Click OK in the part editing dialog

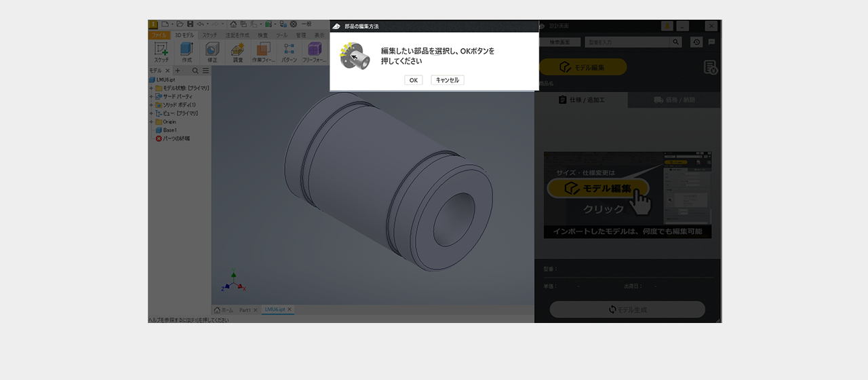pyautogui.click(x=413, y=80)
